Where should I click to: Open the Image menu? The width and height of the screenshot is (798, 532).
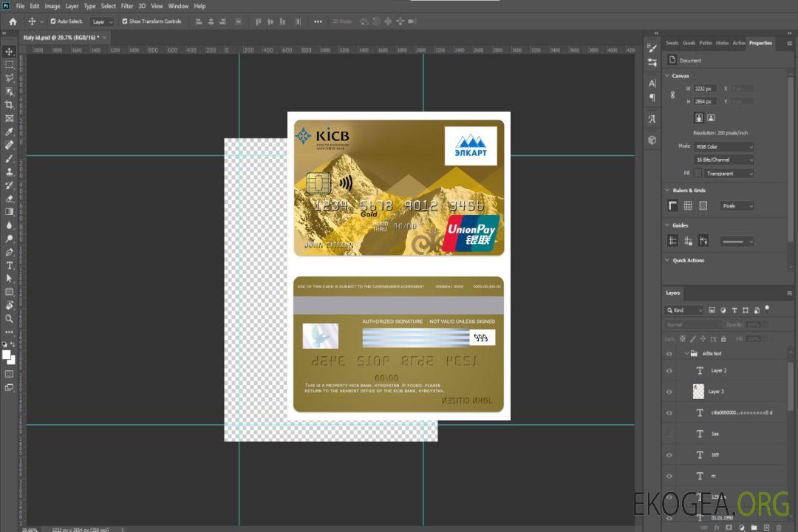pyautogui.click(x=52, y=6)
